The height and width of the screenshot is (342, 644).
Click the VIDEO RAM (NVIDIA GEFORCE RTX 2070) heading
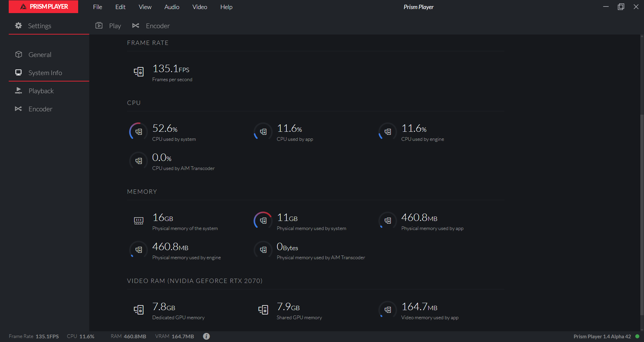(195, 281)
